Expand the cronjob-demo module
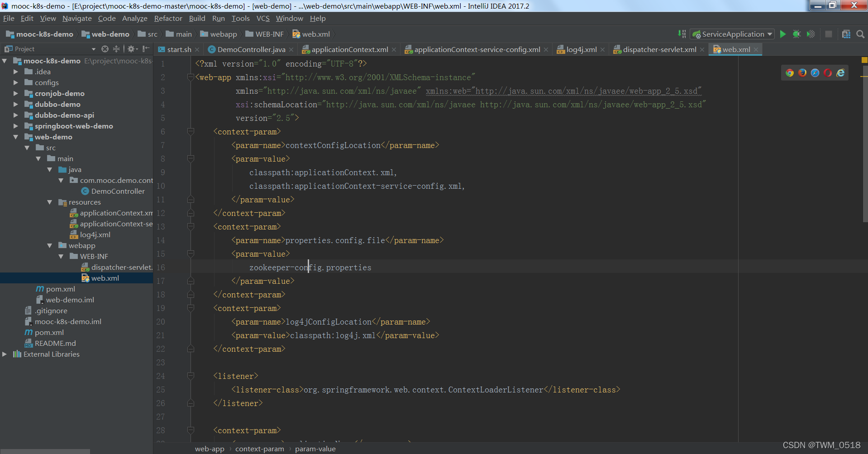This screenshot has width=868, height=454. coord(16,93)
